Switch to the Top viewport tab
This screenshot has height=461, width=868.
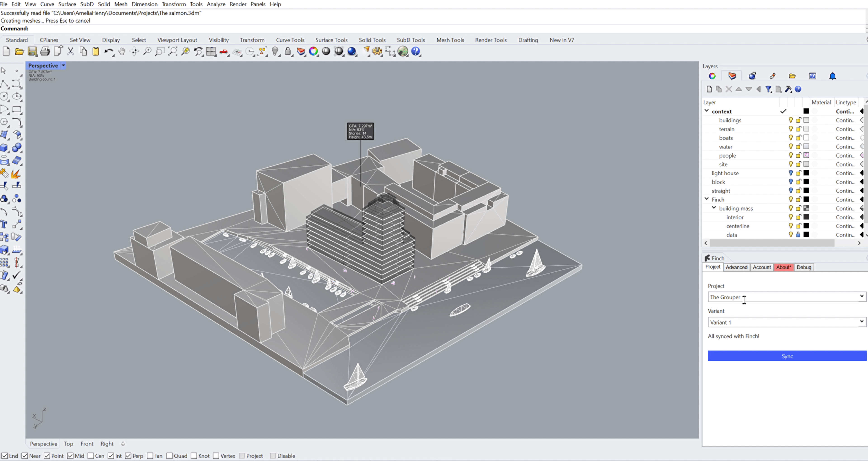point(68,443)
